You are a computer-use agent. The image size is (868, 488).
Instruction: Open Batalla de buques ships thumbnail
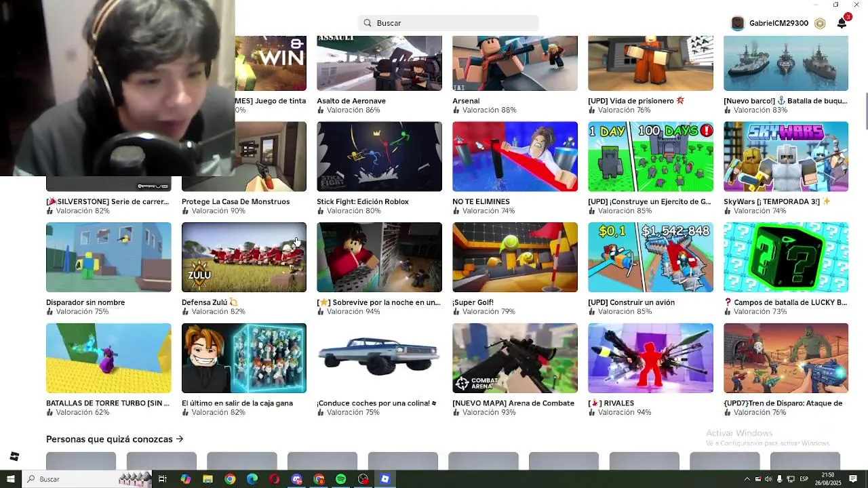(786, 63)
